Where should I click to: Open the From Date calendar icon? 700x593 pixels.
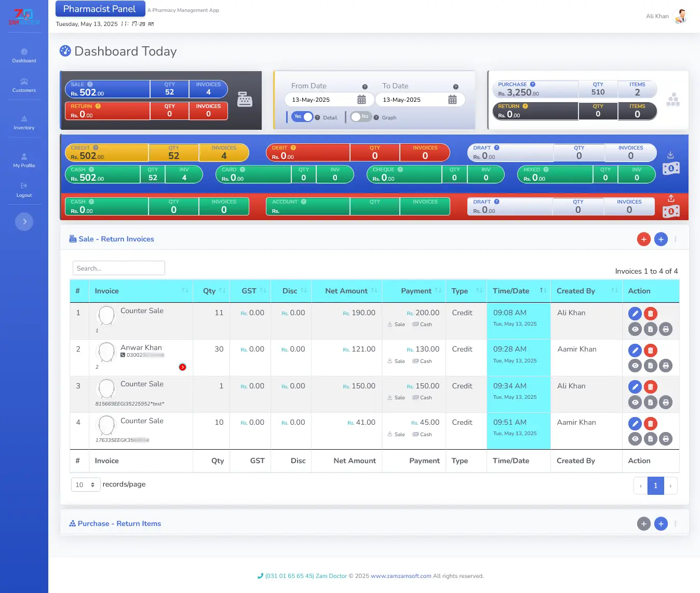point(361,100)
